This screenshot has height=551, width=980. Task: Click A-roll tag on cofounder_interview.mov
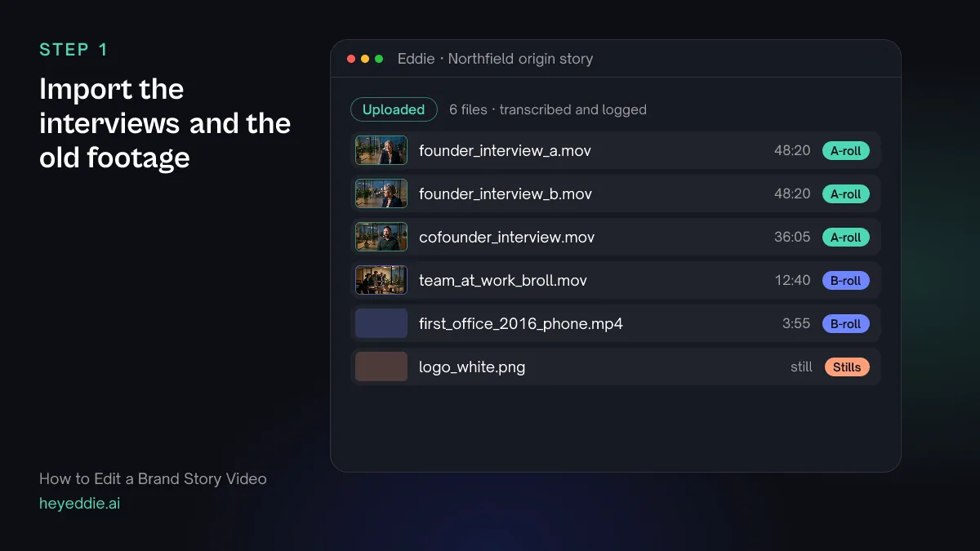pos(846,238)
